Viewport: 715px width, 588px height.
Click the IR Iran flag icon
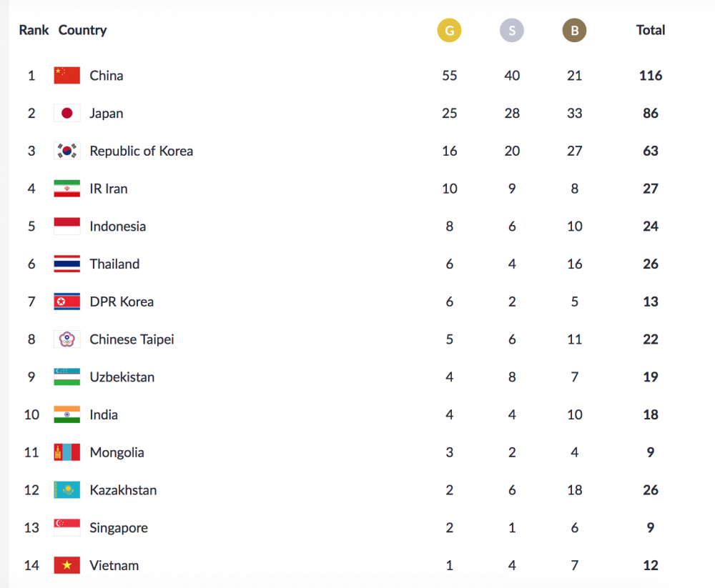point(66,189)
